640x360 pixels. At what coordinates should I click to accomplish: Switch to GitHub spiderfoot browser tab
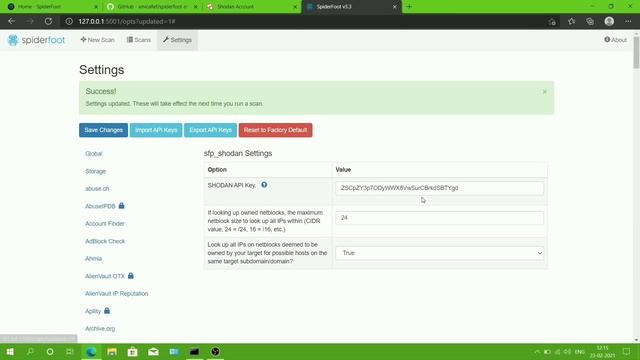pos(152,7)
